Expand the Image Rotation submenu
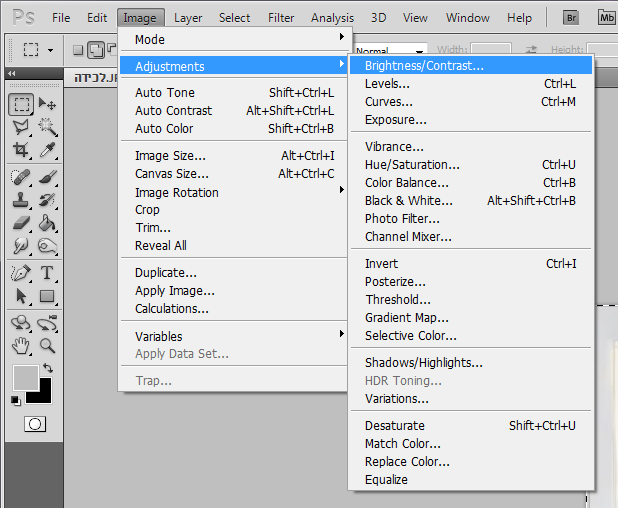 234,192
